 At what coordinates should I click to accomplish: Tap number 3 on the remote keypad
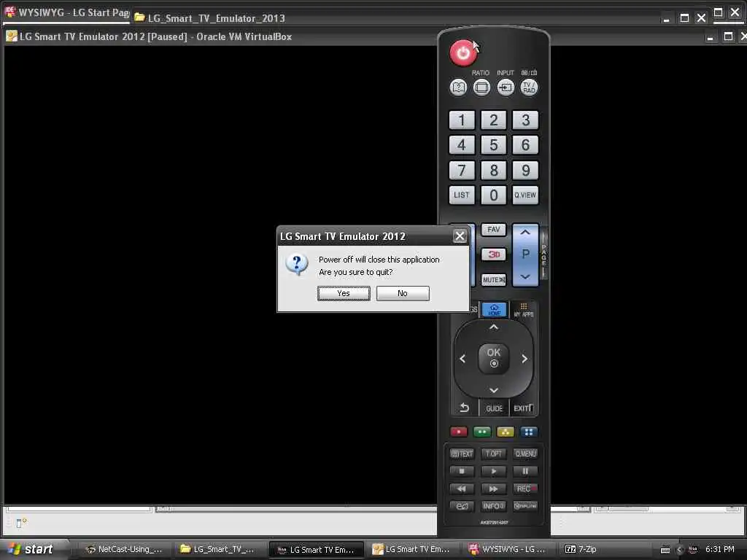[x=525, y=120]
